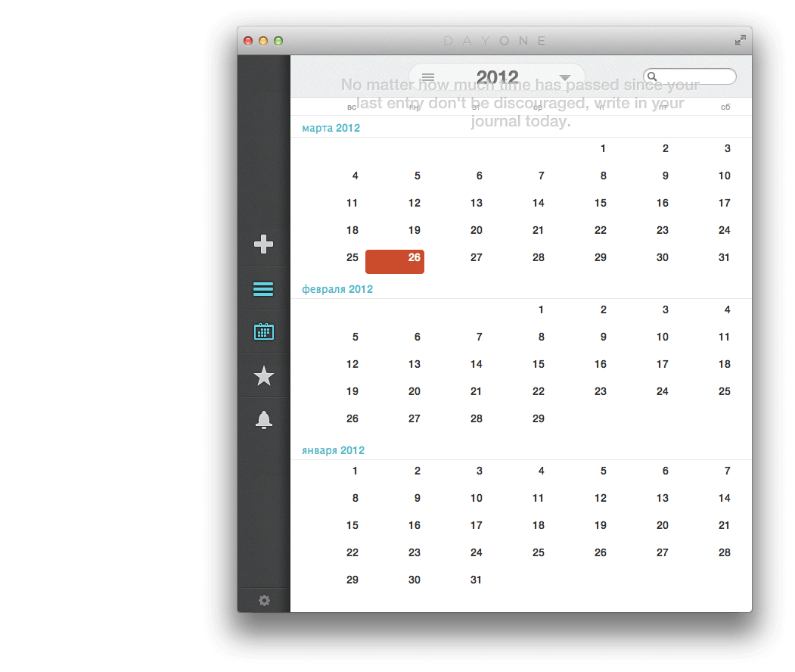The height and width of the screenshot is (672, 795).
Task: Select March 20 in the calendar
Action: tap(476, 230)
